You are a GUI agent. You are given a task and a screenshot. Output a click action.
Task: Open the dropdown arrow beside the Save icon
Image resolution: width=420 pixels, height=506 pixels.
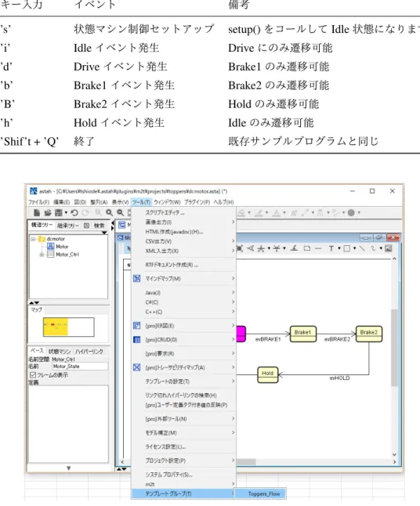[66, 213]
